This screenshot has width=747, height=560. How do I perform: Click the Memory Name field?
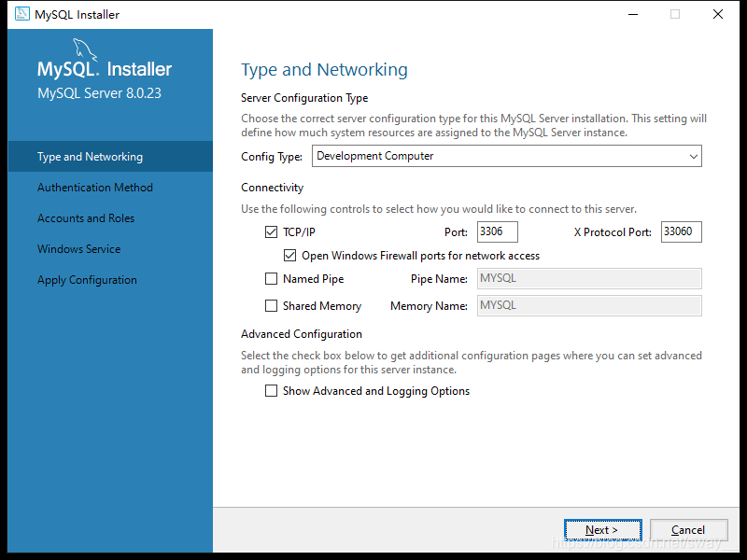point(589,305)
